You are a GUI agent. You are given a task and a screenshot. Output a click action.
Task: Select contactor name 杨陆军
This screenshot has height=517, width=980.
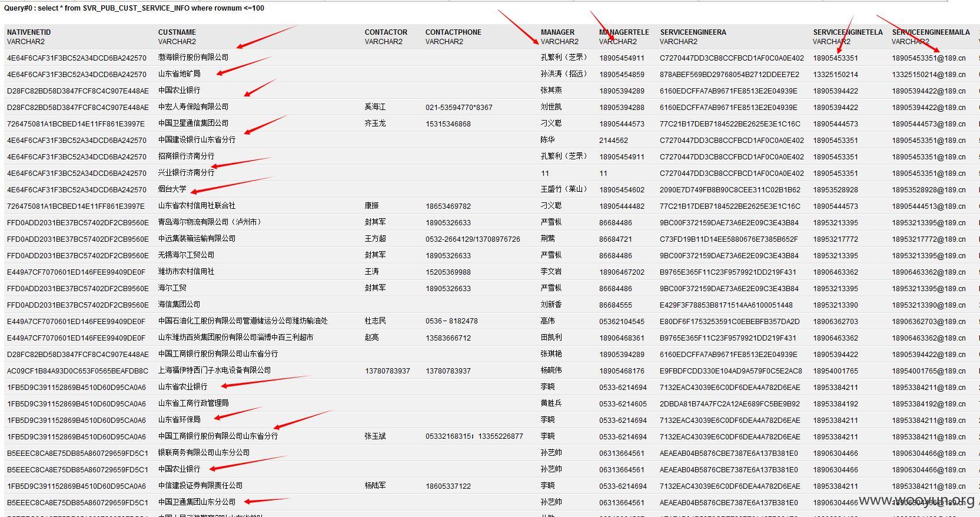(375, 485)
